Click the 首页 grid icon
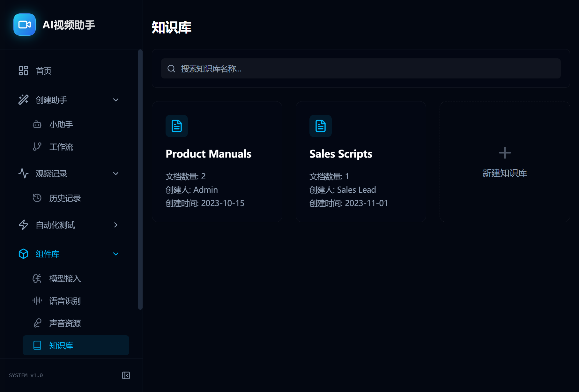The image size is (579, 392). tap(23, 71)
